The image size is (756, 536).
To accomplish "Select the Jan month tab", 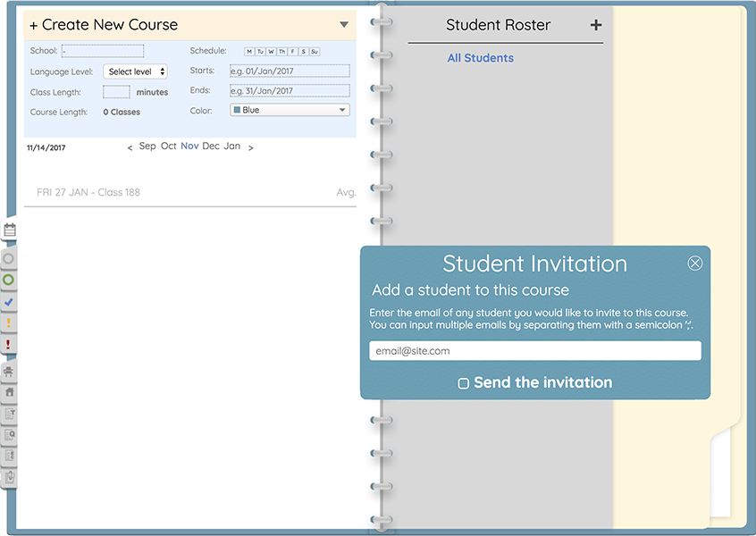I will [232, 146].
